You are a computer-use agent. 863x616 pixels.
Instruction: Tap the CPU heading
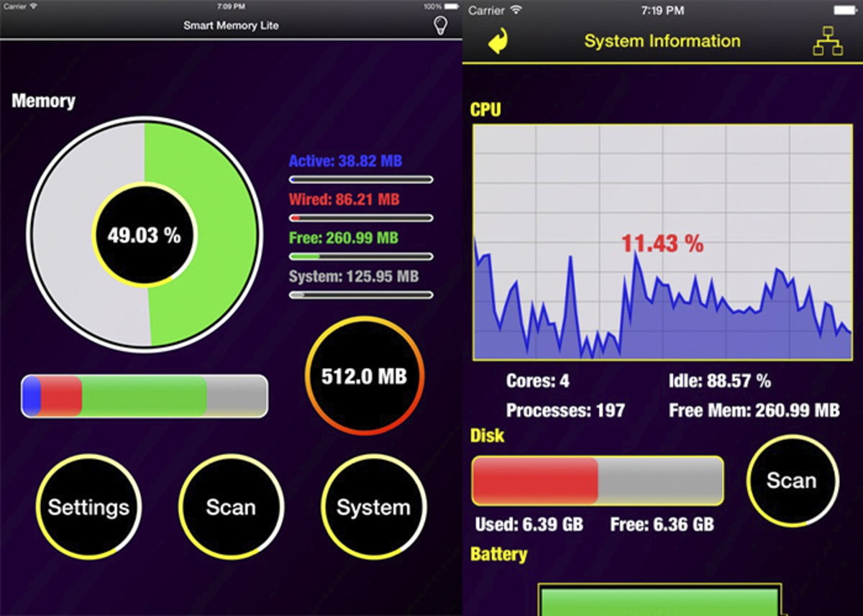click(x=485, y=109)
